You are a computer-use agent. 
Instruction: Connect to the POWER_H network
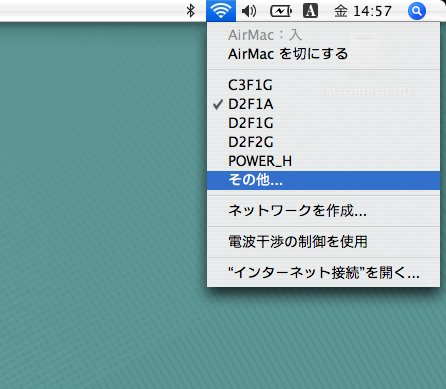[x=323, y=161]
